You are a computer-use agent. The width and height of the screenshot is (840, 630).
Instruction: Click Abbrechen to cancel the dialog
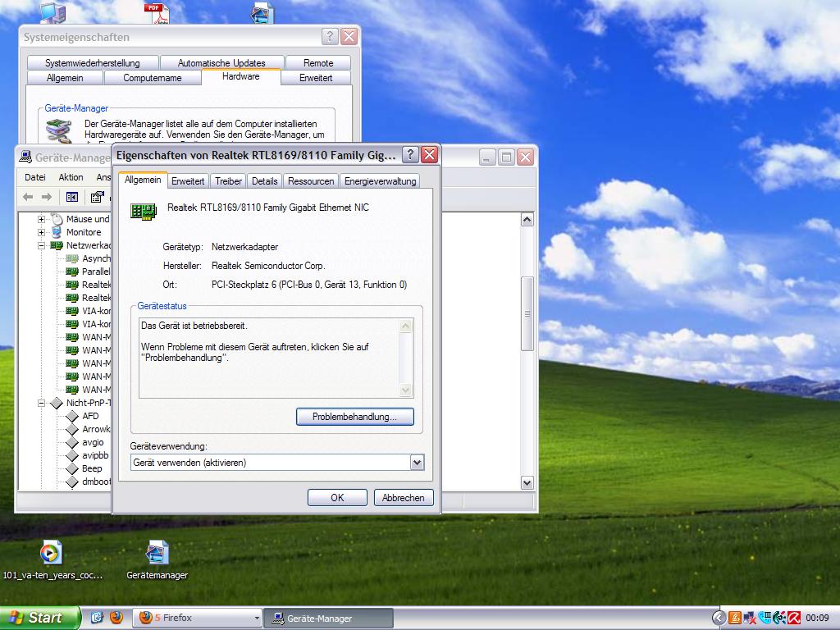coord(404,498)
